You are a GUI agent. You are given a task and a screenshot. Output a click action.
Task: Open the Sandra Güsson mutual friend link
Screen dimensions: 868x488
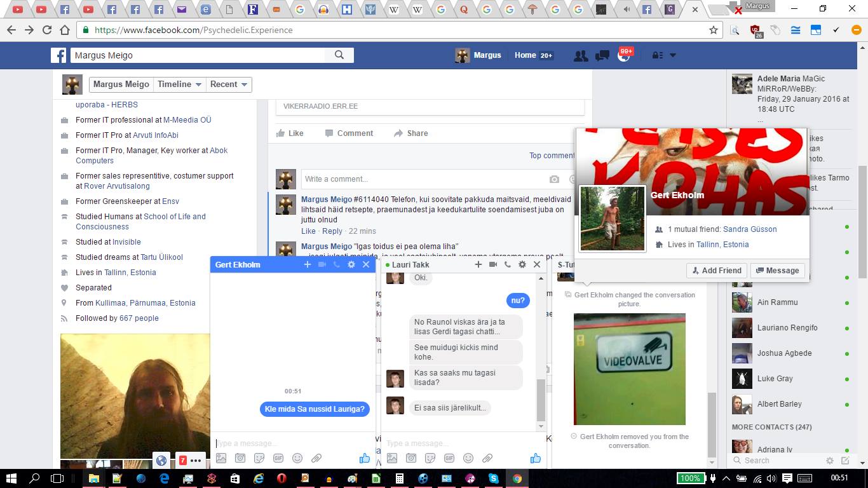pyautogui.click(x=750, y=229)
